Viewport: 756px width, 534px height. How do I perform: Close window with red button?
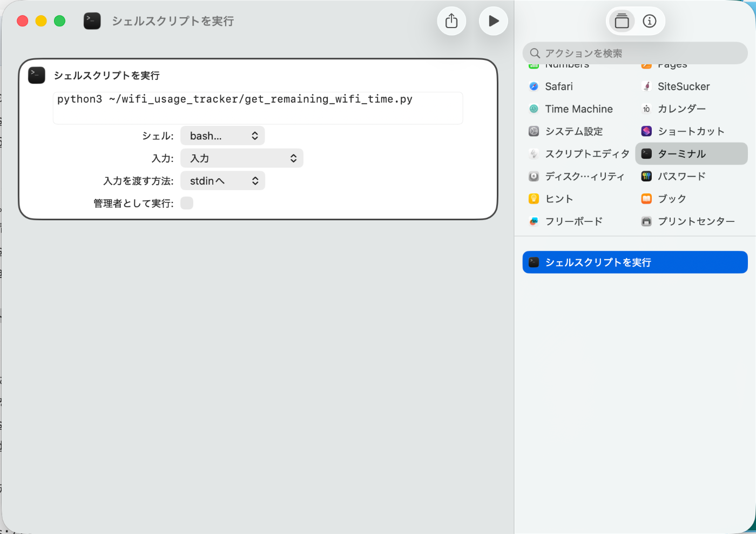[x=23, y=21]
